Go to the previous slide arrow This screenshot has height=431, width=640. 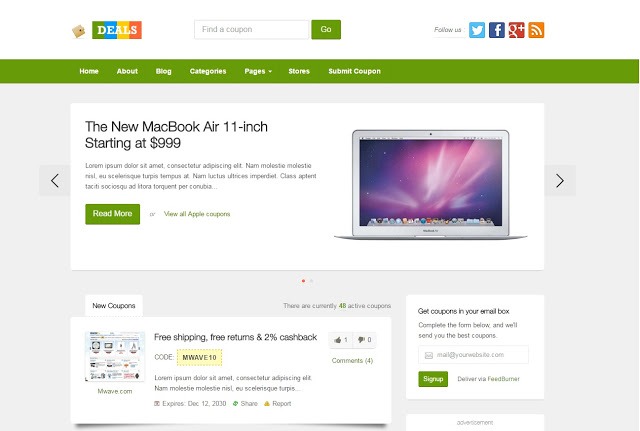[x=55, y=180]
